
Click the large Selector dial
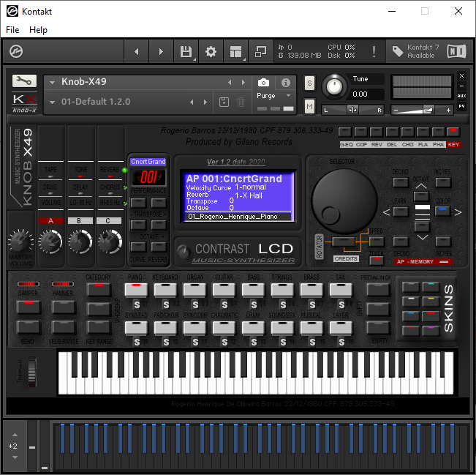click(x=344, y=201)
